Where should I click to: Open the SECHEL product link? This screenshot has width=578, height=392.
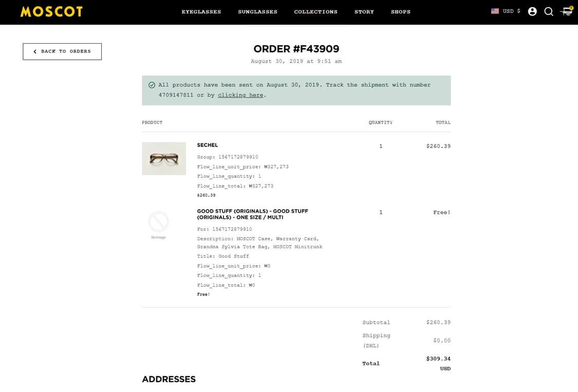point(208,145)
